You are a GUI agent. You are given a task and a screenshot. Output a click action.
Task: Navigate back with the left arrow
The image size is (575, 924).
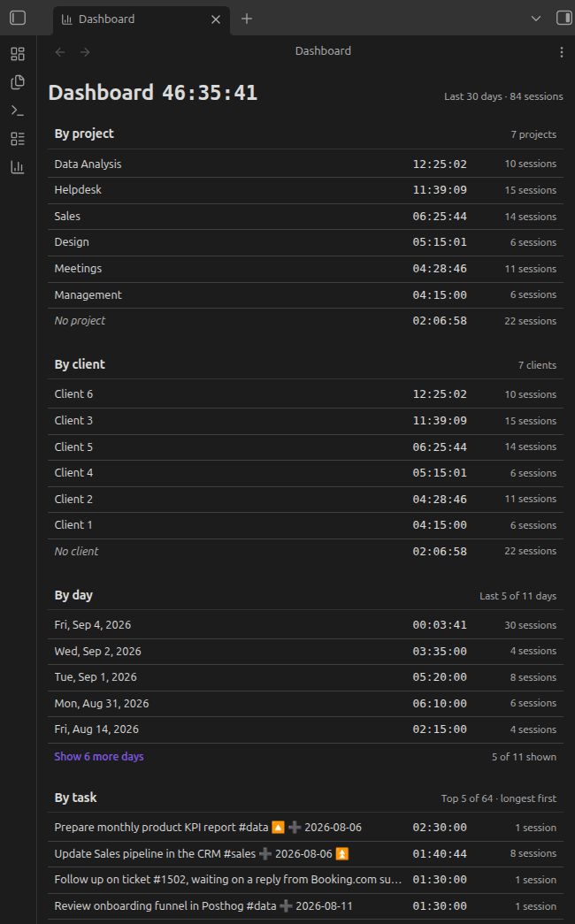[x=60, y=52]
